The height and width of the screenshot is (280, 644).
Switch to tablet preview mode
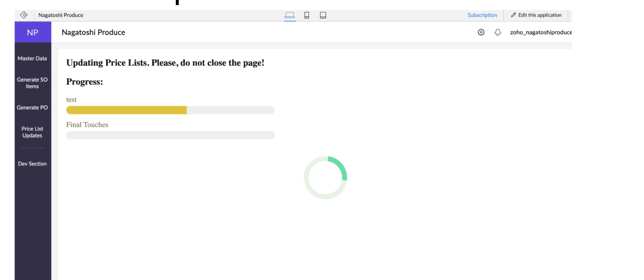click(323, 15)
